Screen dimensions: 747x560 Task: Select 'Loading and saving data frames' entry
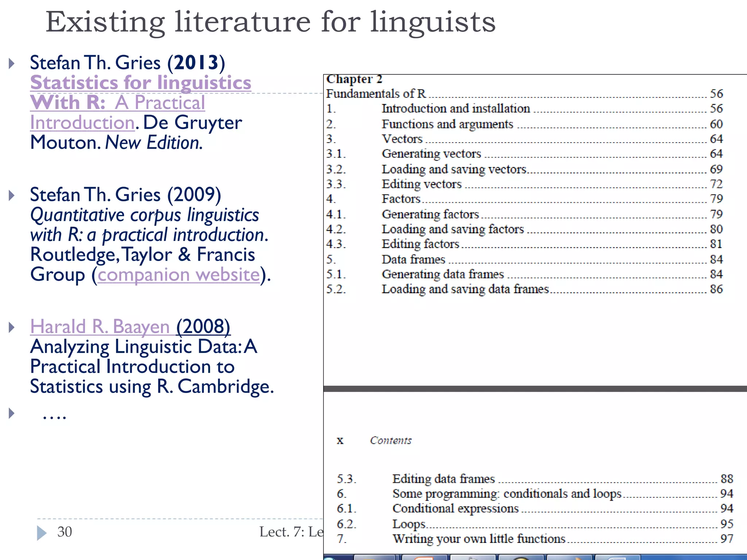(524, 289)
